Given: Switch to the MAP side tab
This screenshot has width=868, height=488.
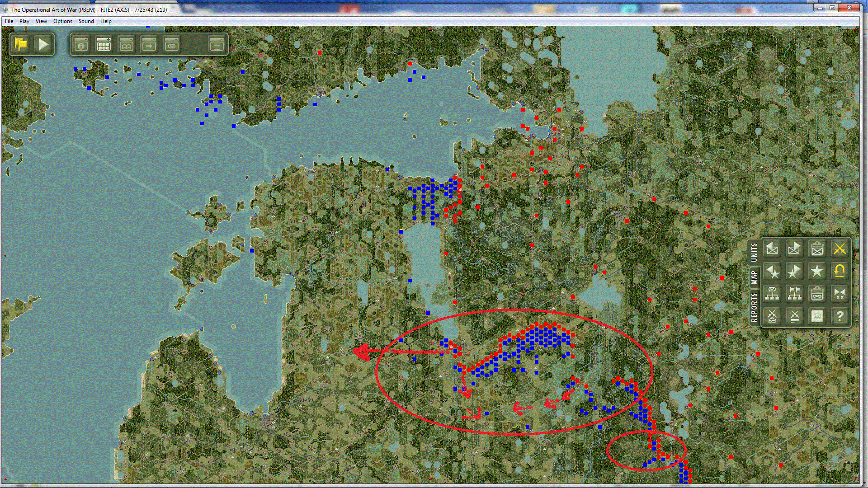Looking at the screenshot, I should tap(754, 277).
